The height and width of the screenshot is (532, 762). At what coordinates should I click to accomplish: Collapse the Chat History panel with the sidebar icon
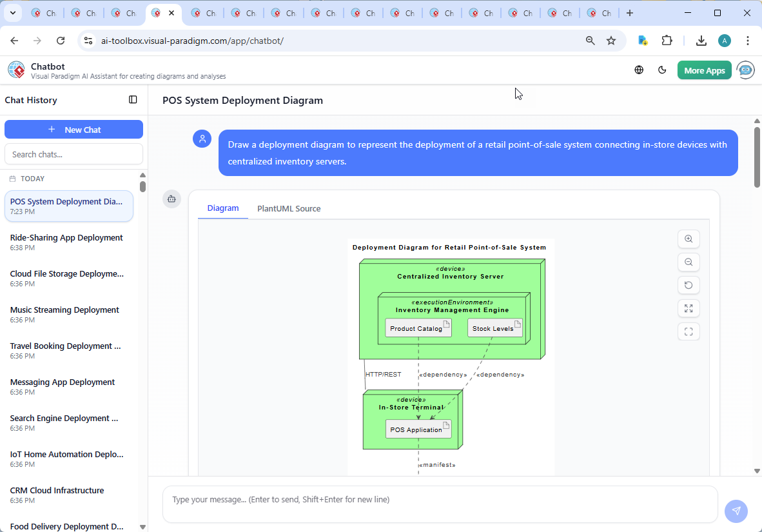click(x=133, y=99)
